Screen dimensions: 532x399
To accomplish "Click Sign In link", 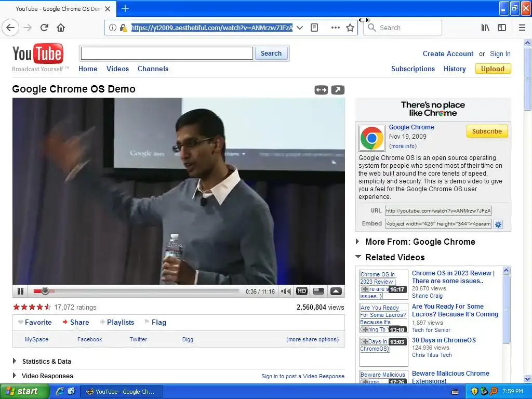I will pyautogui.click(x=500, y=54).
